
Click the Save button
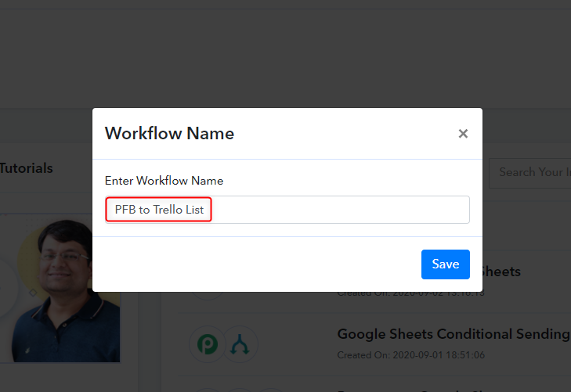(446, 264)
